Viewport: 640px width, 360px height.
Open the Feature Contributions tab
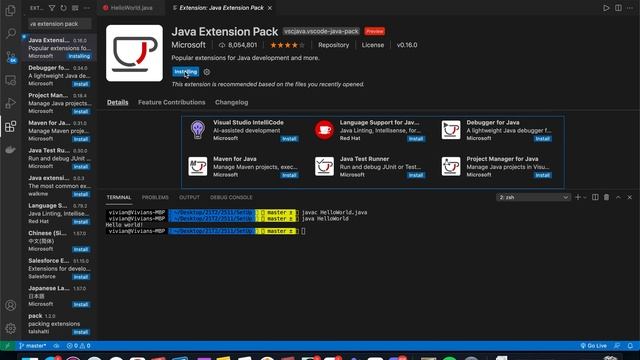point(171,102)
